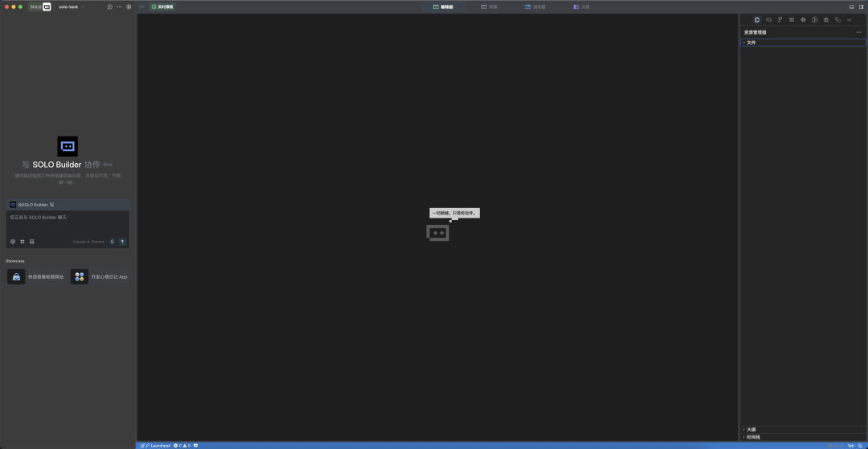The width and height of the screenshot is (868, 449).
Task: Click the Tab item in status bar
Action: coord(850,446)
